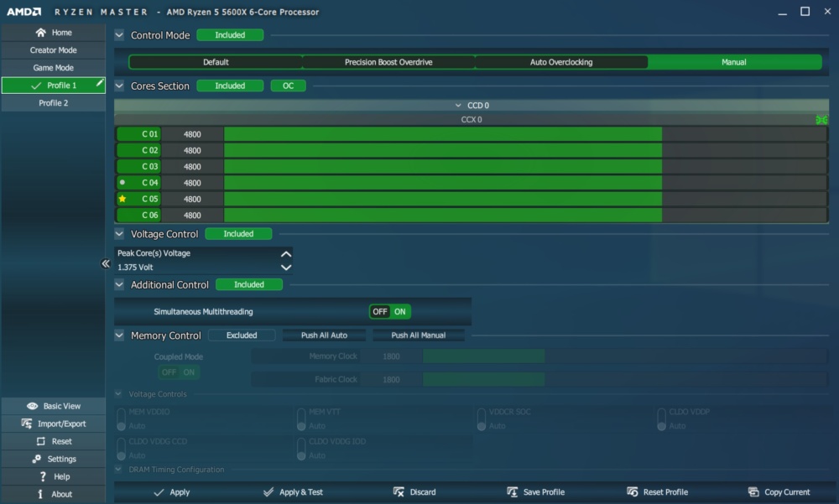
Task: Collapse the sidebar with the double-chevron icon
Action: tap(106, 263)
